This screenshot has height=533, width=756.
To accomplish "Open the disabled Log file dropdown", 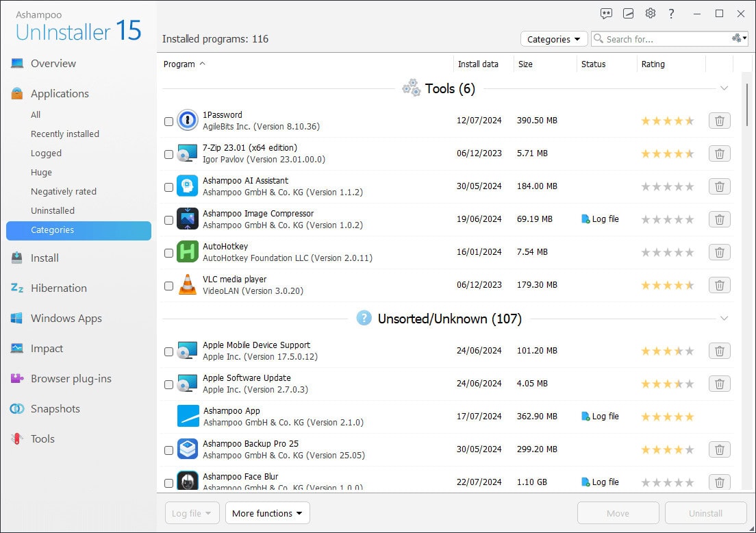I will tap(192, 513).
